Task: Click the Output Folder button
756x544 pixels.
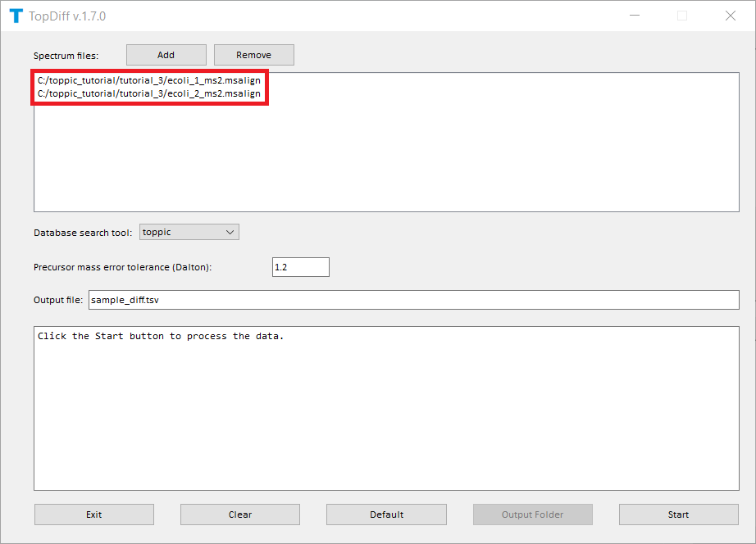Action: point(532,515)
